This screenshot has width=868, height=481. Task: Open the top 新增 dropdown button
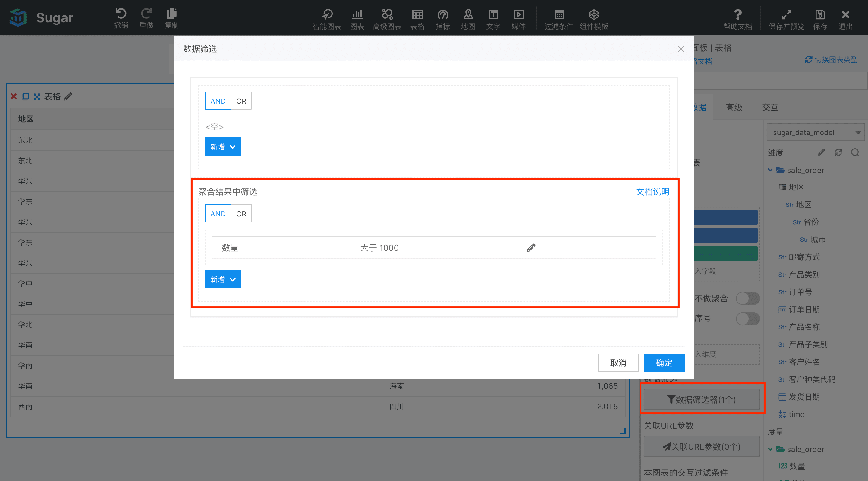(x=223, y=146)
